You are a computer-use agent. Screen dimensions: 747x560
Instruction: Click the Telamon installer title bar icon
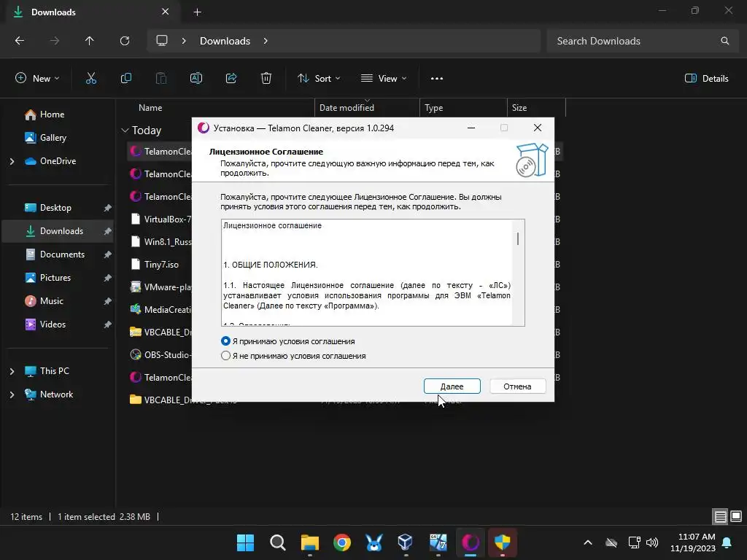pos(204,128)
